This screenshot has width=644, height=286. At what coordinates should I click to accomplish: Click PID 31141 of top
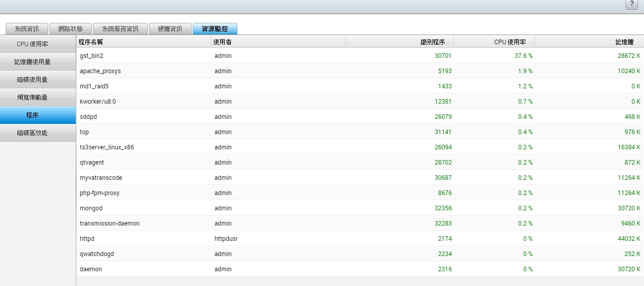click(443, 132)
